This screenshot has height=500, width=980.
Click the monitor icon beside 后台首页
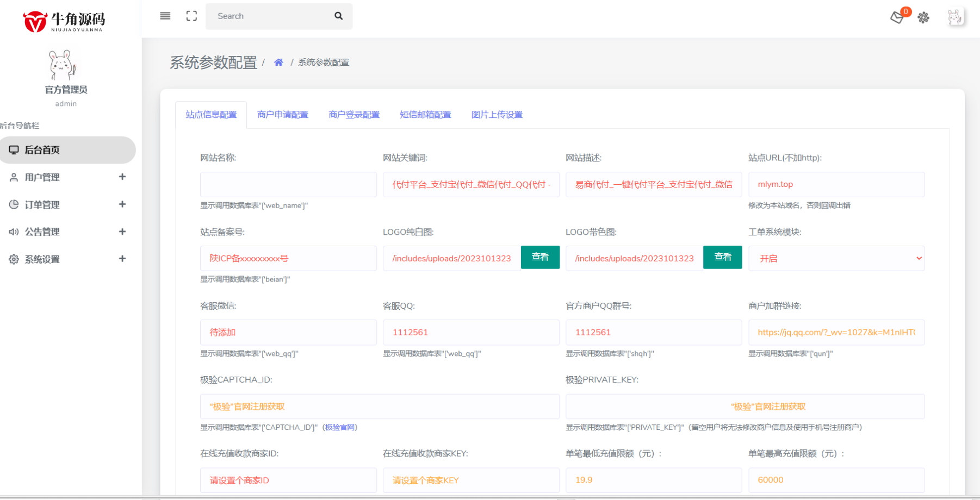point(14,150)
